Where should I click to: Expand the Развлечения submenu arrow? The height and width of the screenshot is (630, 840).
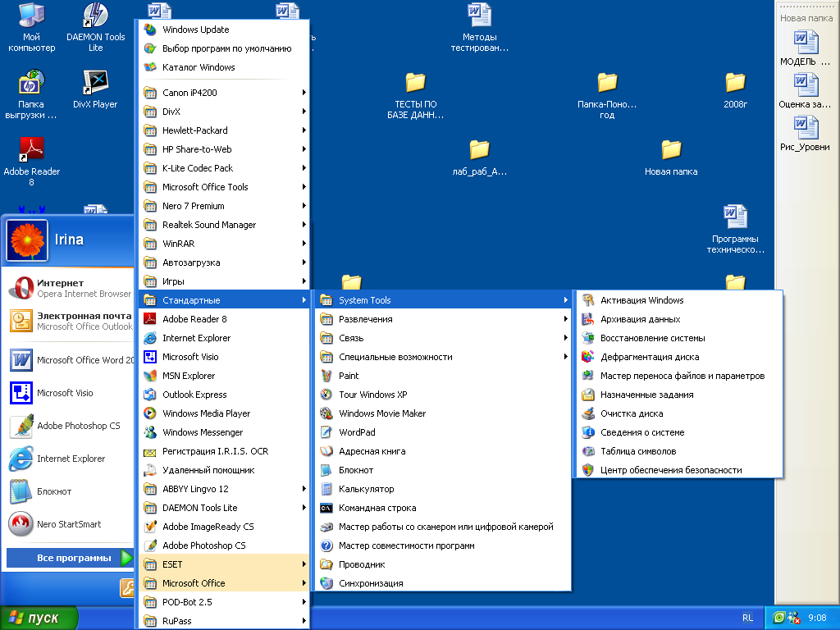point(566,319)
